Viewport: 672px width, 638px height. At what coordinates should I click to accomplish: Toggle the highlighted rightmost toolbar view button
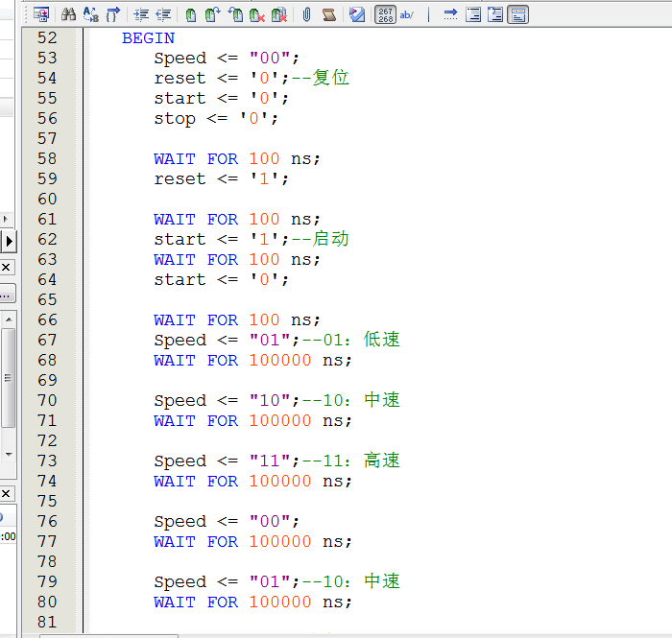click(x=517, y=14)
